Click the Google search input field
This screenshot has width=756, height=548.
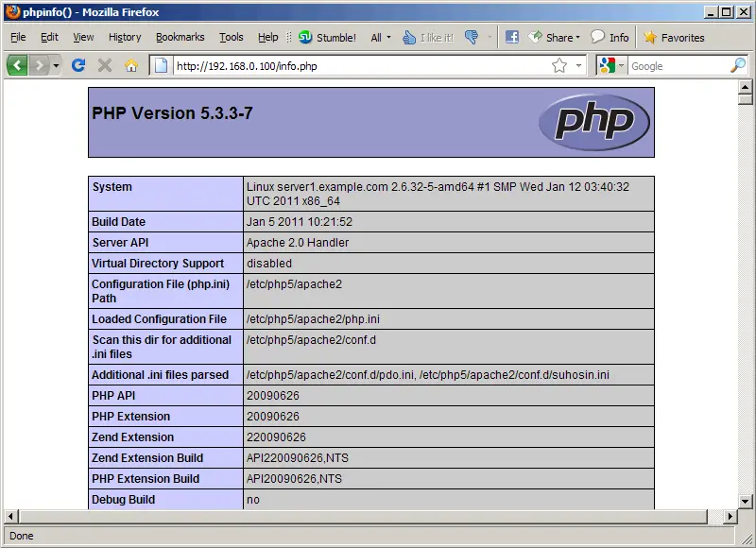[679, 65]
